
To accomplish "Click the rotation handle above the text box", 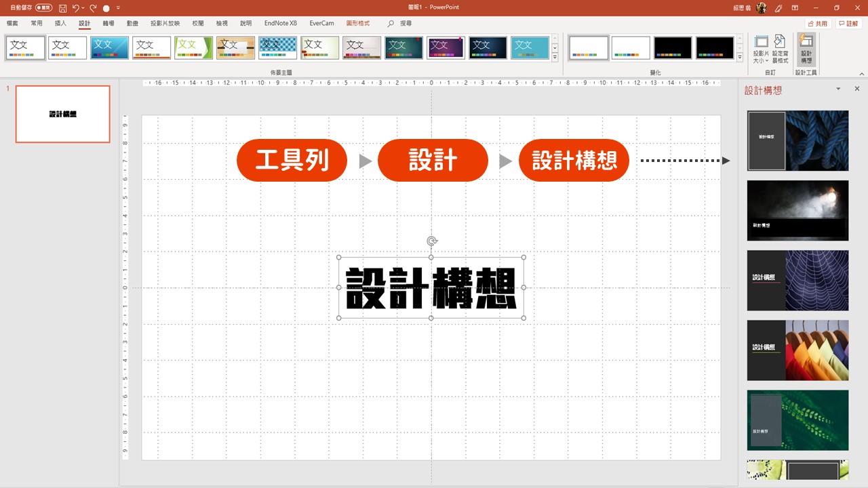I will 431,241.
